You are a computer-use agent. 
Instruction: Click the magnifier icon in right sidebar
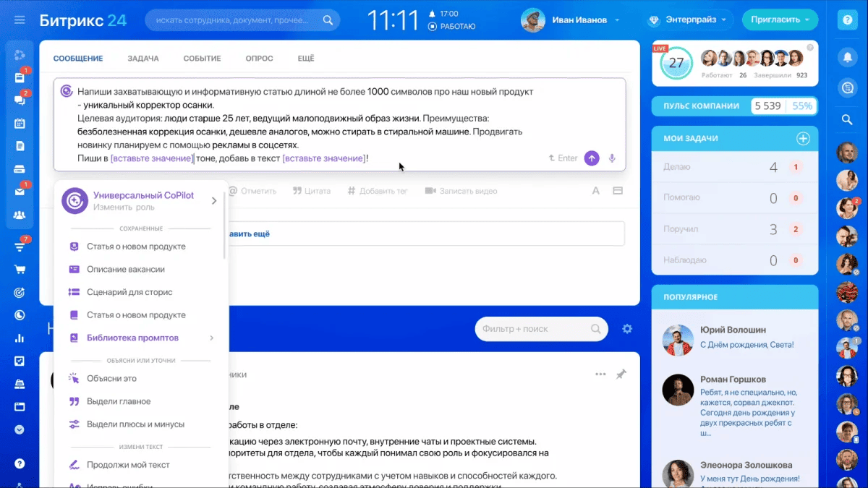coord(846,120)
